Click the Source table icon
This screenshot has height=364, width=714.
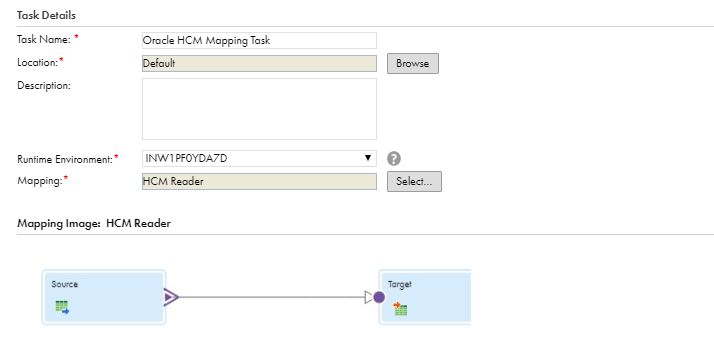point(62,307)
